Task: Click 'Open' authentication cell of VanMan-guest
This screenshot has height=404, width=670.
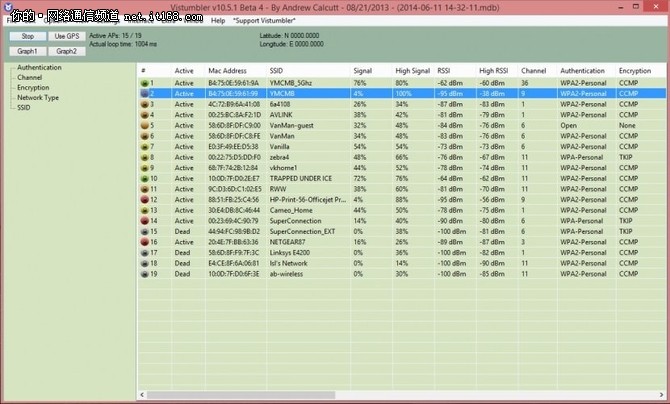Action: (x=568, y=125)
